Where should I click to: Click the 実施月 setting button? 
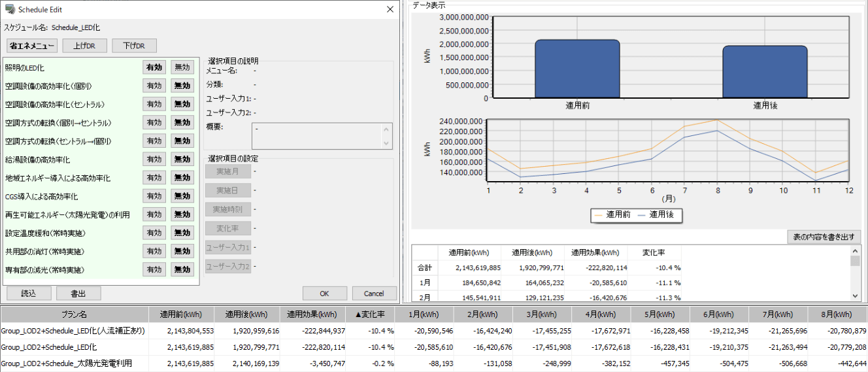click(x=228, y=171)
